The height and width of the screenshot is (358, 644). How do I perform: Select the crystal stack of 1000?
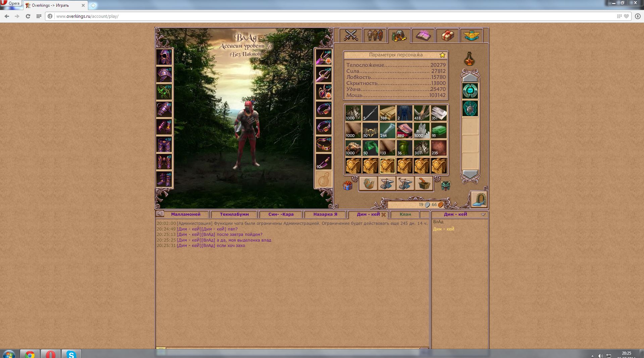422,131
